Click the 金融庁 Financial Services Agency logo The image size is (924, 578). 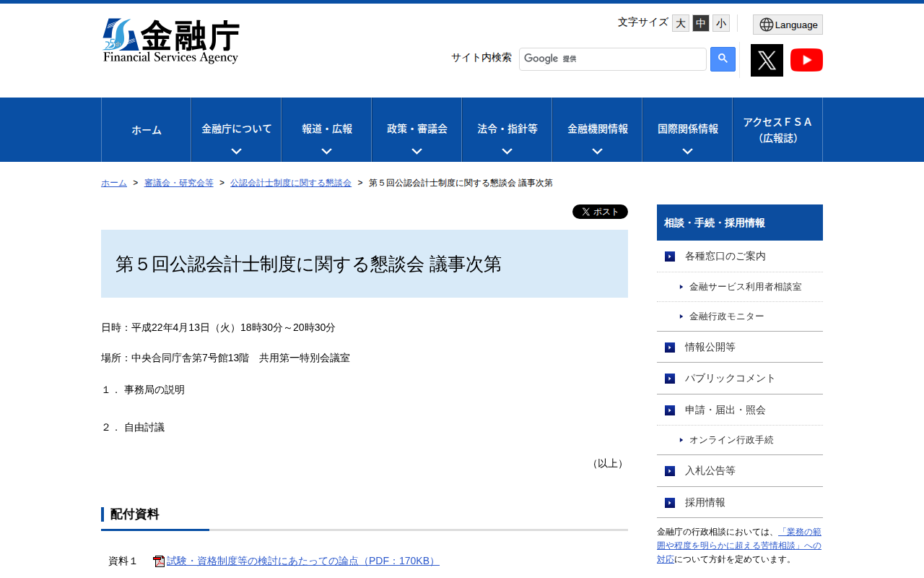tap(171, 40)
